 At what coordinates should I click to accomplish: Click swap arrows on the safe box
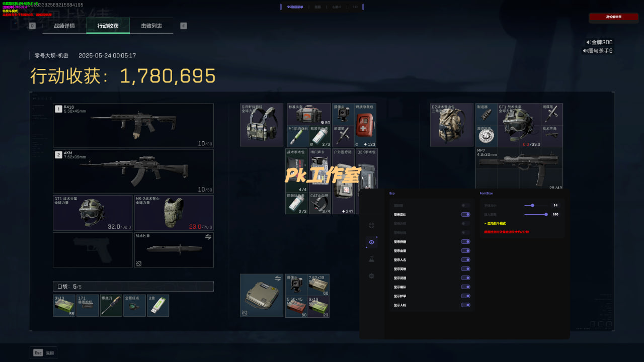click(278, 278)
